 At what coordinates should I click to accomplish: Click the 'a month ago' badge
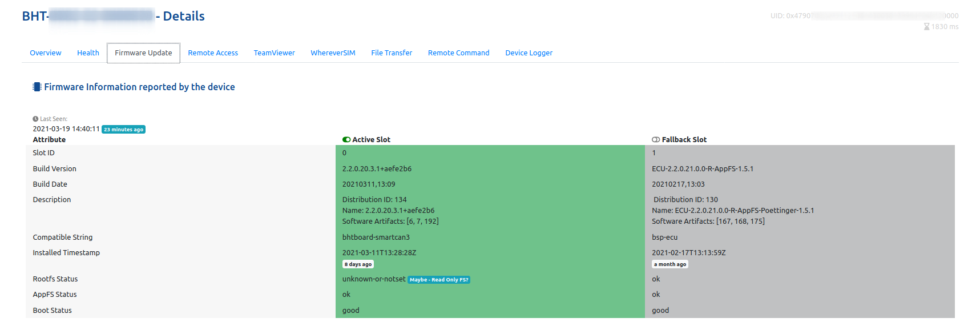(x=670, y=264)
